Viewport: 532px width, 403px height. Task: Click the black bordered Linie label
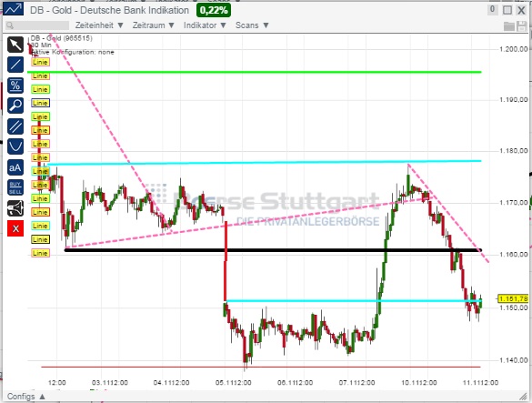tap(40, 239)
